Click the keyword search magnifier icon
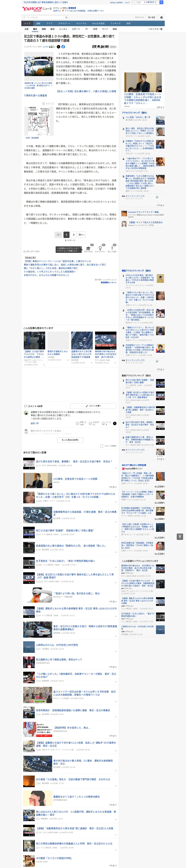 66,17
